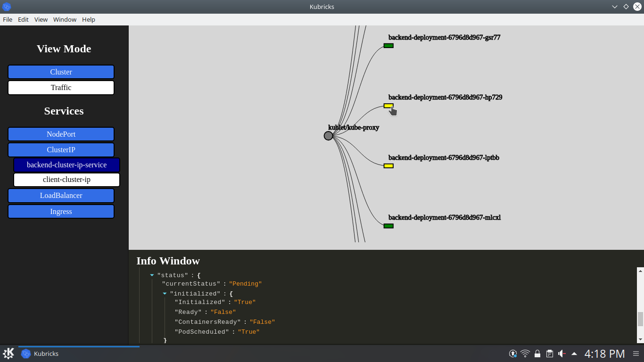Choose client-cluster-ip service
644x362 pixels.
click(x=66, y=180)
